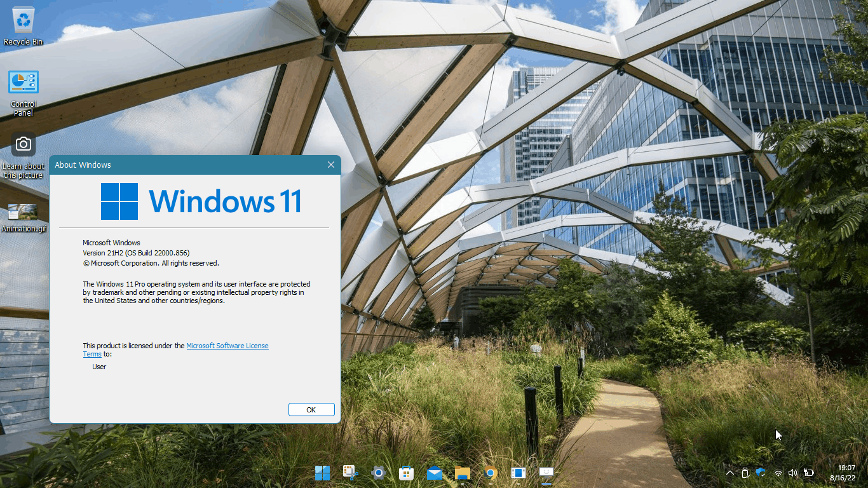Click the volume speaker tray icon
The width and height of the screenshot is (868, 488).
click(792, 473)
